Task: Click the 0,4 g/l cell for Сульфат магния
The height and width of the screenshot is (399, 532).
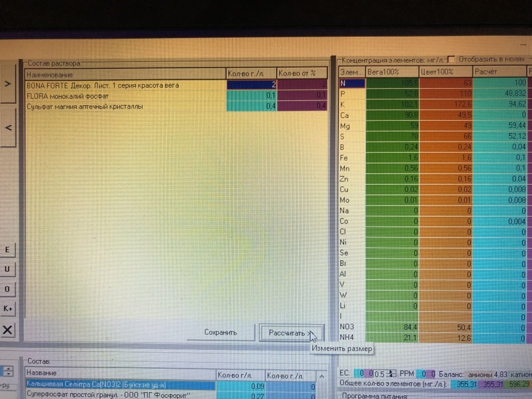Action: point(251,106)
